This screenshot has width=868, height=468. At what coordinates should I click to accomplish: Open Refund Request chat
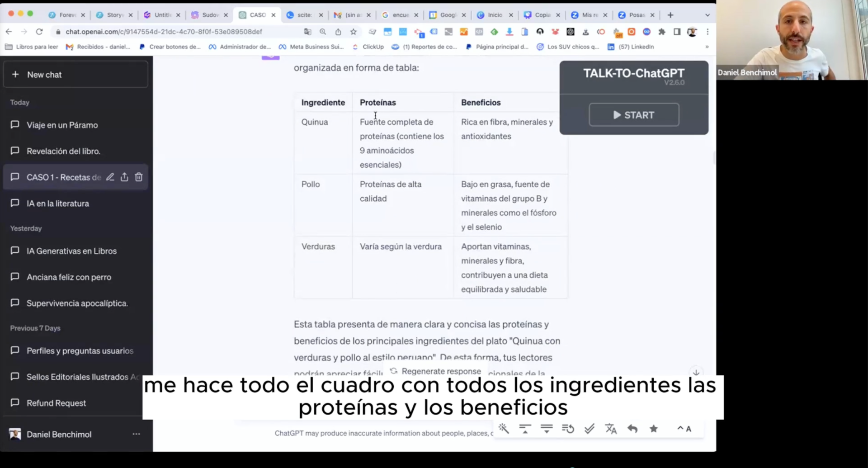pos(75,403)
